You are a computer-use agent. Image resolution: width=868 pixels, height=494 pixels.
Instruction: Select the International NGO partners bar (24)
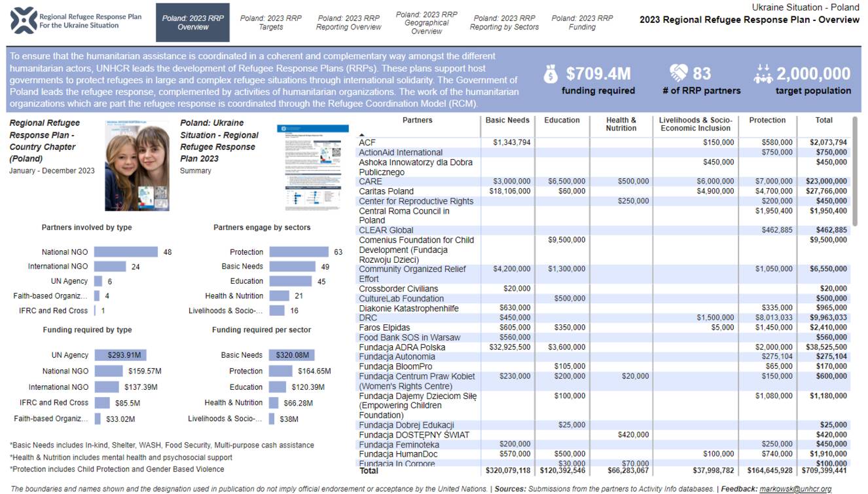[110, 267]
